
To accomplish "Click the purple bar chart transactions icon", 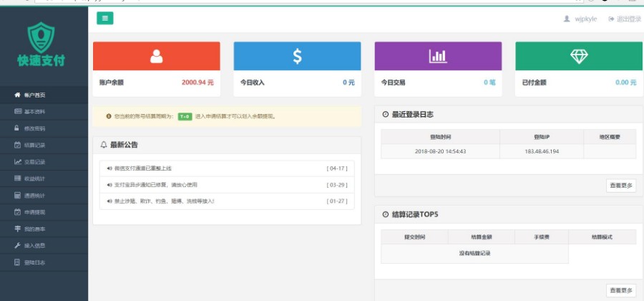I will pyautogui.click(x=437, y=57).
